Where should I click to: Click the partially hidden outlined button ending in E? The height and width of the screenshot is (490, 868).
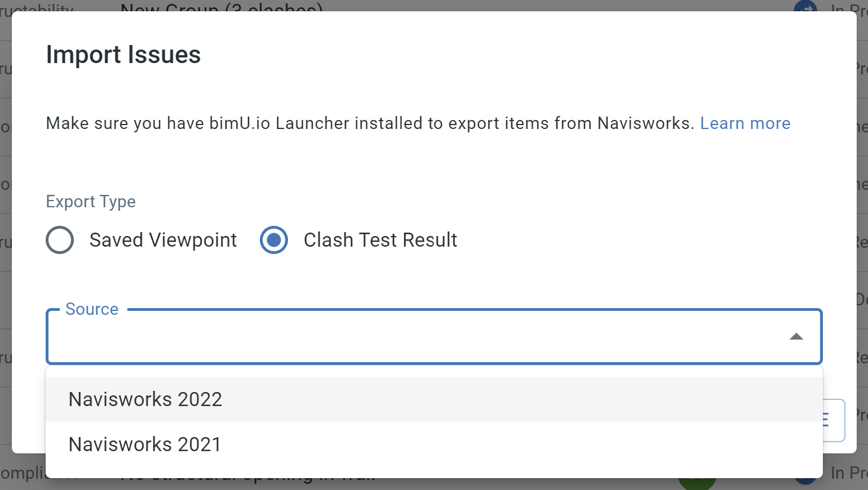tap(834, 420)
